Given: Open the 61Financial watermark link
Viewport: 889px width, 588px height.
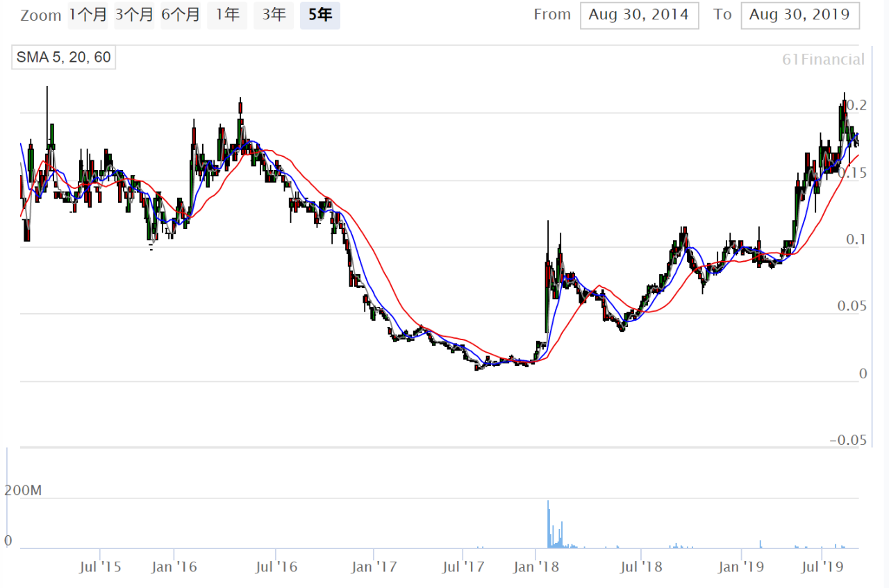Looking at the screenshot, I should pyautogui.click(x=823, y=60).
